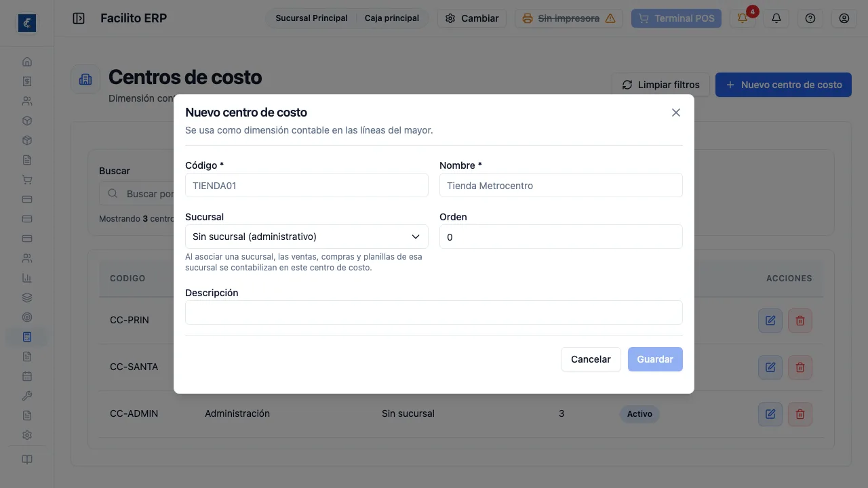868x488 pixels.
Task: Click the Facilito logo in the sidebar
Action: [x=27, y=23]
